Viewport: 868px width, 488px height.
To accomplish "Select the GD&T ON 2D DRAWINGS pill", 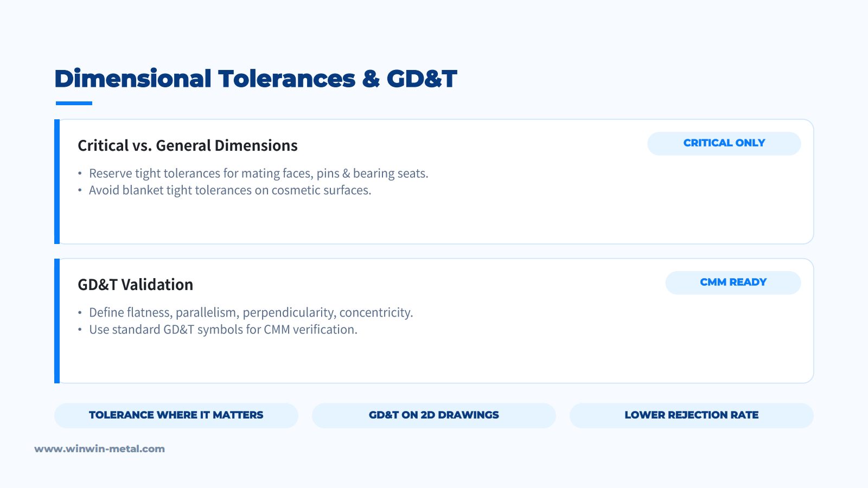I will pos(434,415).
